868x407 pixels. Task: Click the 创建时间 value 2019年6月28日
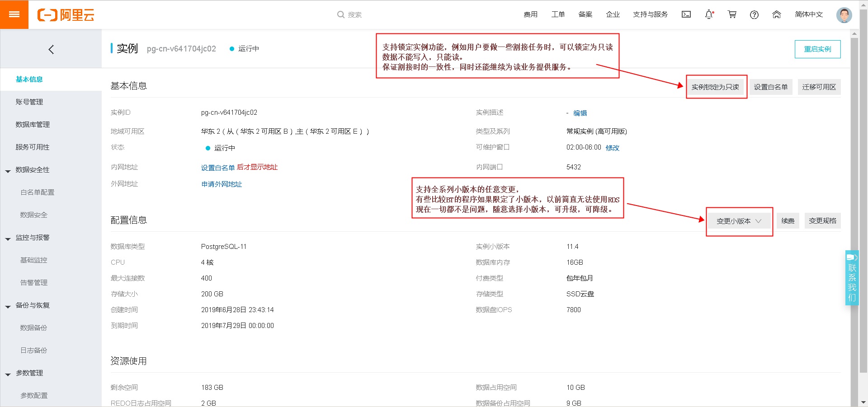[237, 310]
